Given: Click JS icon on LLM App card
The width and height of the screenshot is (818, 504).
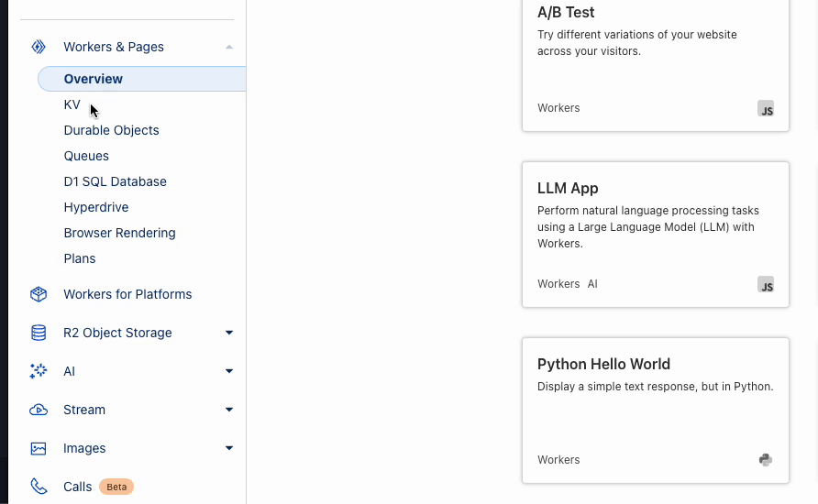Looking at the screenshot, I should pos(766,285).
